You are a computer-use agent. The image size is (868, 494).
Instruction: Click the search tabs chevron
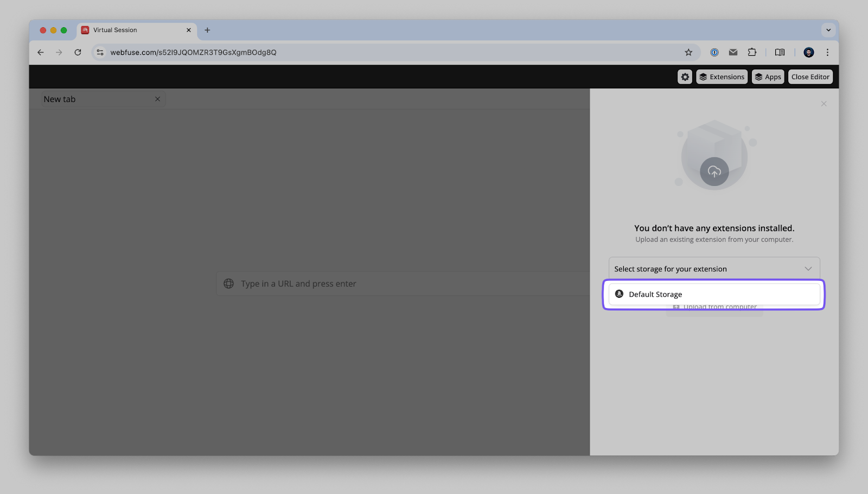pos(828,30)
